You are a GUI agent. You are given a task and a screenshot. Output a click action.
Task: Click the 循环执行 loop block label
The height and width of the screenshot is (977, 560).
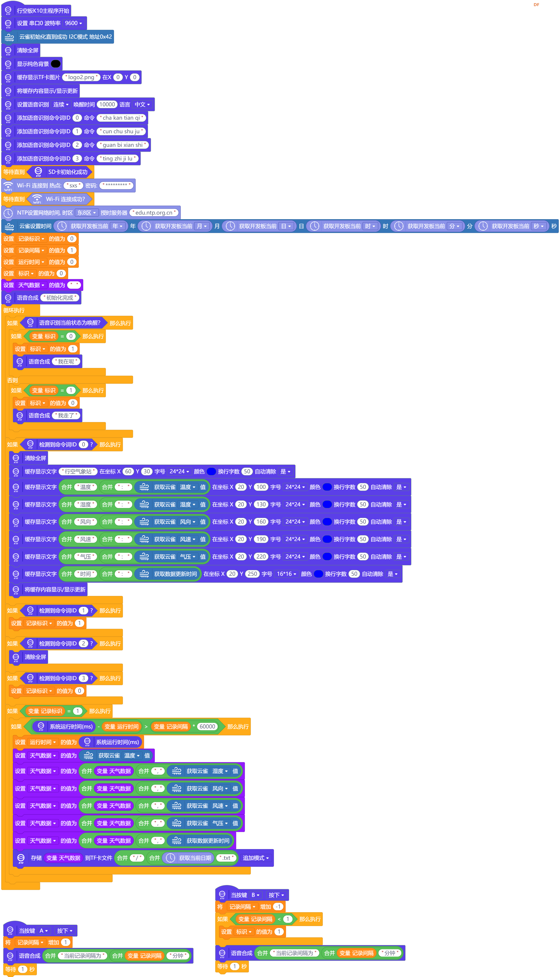(x=14, y=310)
